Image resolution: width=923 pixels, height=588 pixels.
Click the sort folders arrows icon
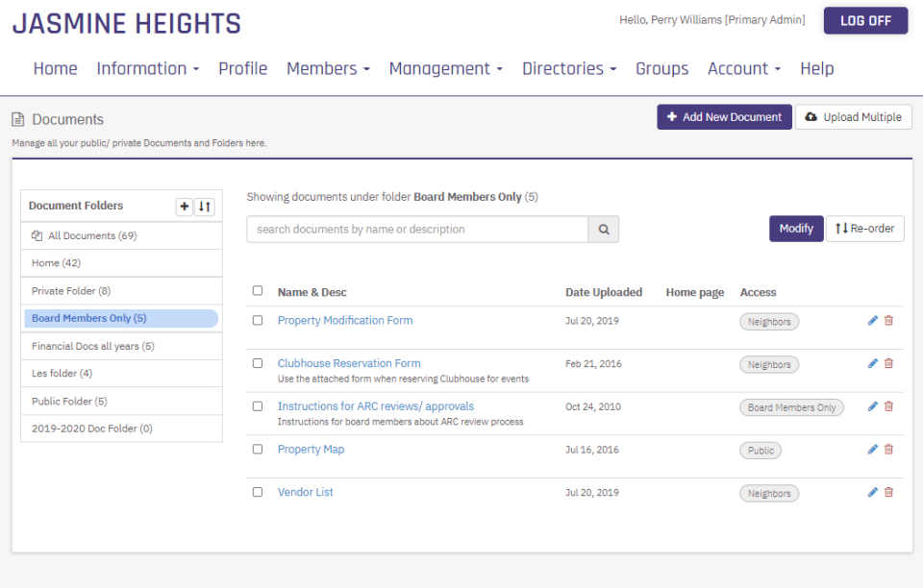(x=205, y=207)
